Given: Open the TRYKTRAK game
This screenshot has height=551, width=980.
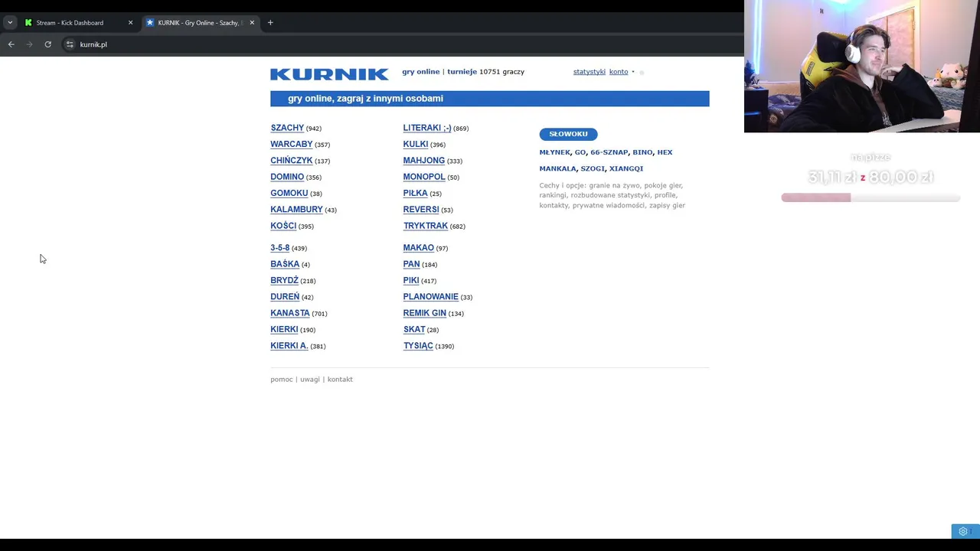Looking at the screenshot, I should tap(426, 226).
